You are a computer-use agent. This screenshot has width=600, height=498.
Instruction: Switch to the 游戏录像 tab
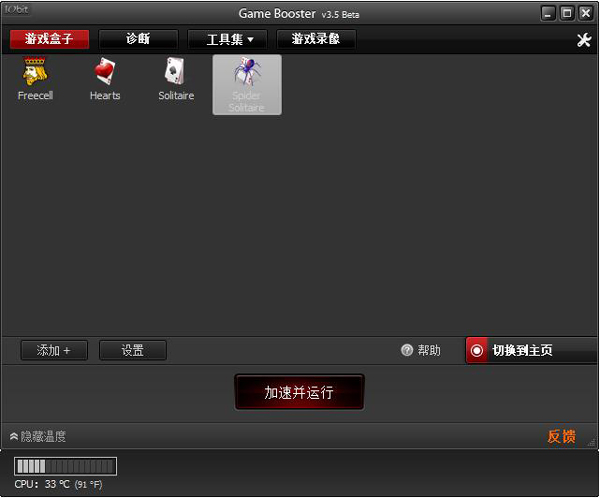316,39
